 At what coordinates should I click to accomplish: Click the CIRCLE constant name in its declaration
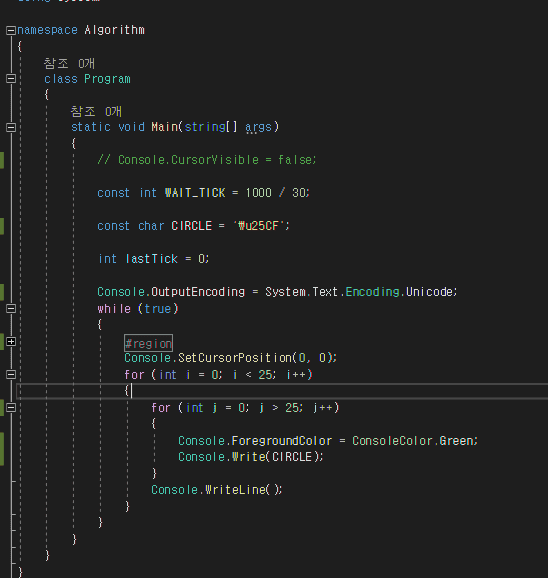point(192,226)
